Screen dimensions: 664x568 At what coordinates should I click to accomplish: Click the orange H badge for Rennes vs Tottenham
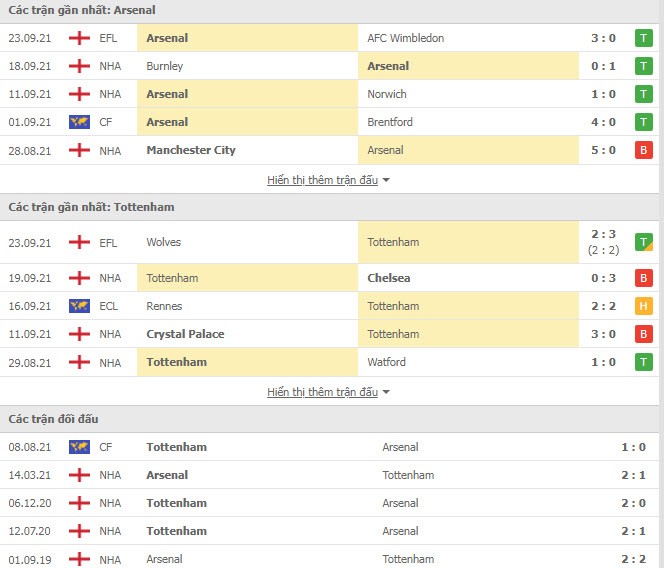(x=643, y=306)
